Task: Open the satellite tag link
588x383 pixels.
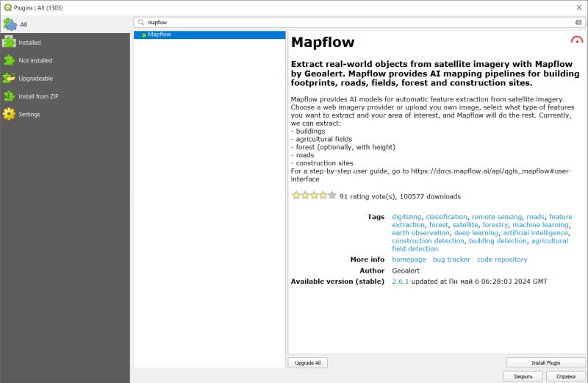Action: click(465, 225)
